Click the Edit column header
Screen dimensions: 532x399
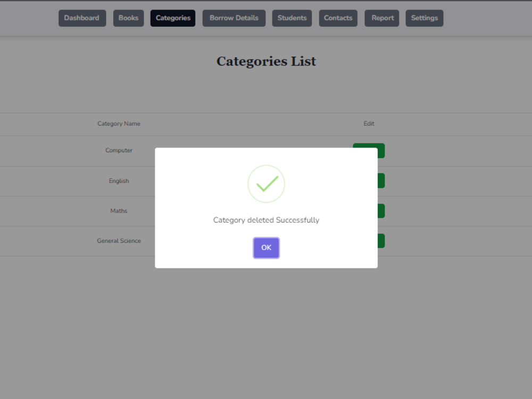tap(369, 123)
